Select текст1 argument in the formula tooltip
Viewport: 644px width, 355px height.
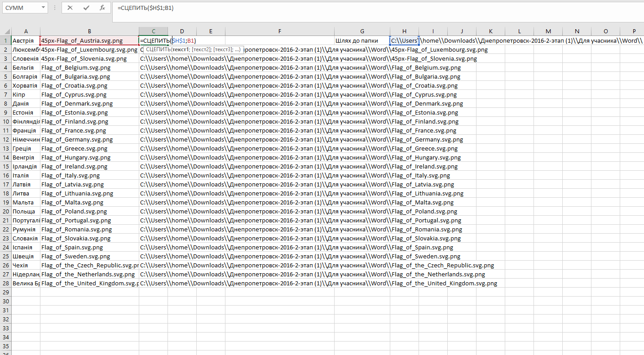[181, 49]
